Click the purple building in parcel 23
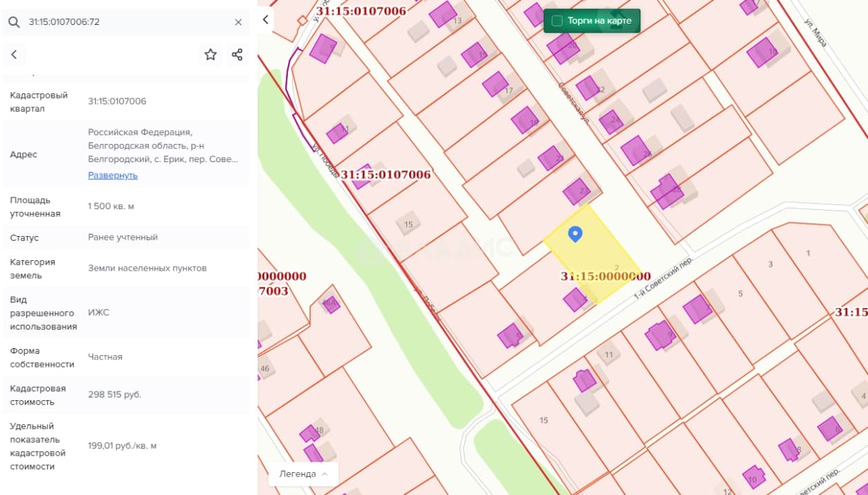Viewport: 868px width, 495px height. pos(576,191)
